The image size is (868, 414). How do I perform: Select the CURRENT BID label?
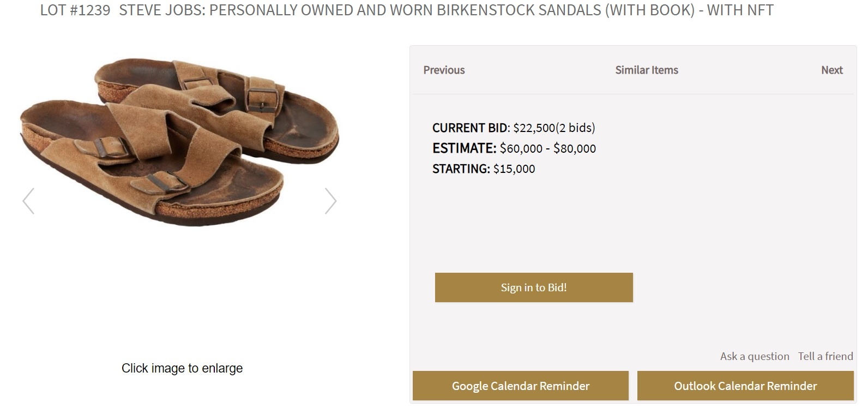[x=470, y=128]
